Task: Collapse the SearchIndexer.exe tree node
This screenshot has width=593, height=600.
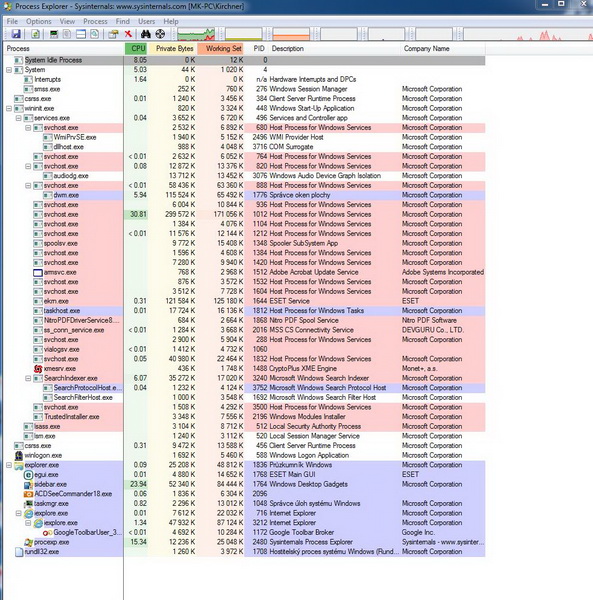Action: point(28,378)
